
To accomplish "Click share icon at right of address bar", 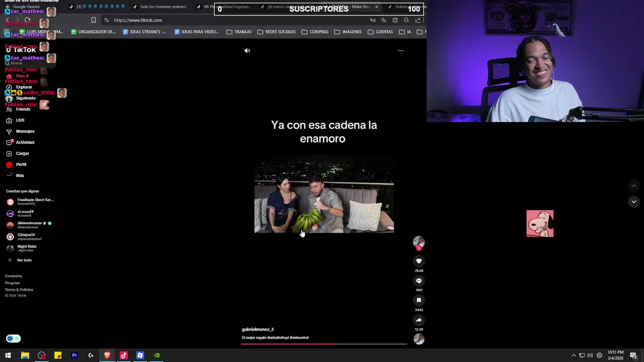I will click(418, 20).
